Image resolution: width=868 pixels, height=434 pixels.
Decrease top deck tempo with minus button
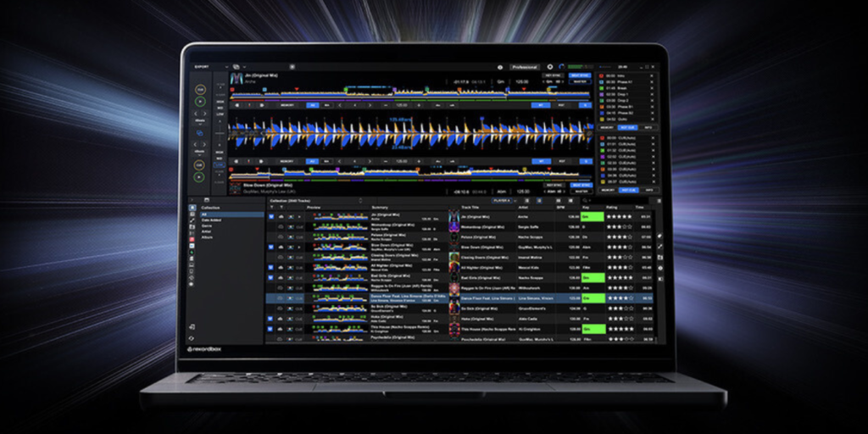384,105
